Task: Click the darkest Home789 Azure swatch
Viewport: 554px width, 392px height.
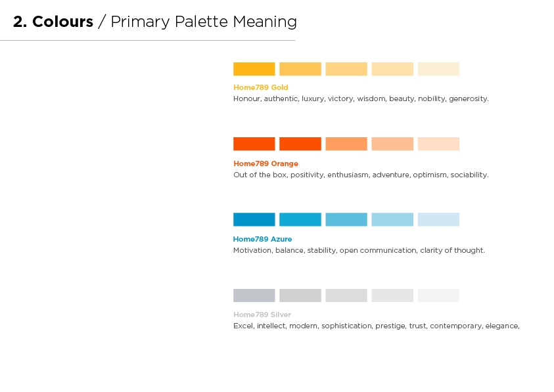Action: pyautogui.click(x=254, y=219)
